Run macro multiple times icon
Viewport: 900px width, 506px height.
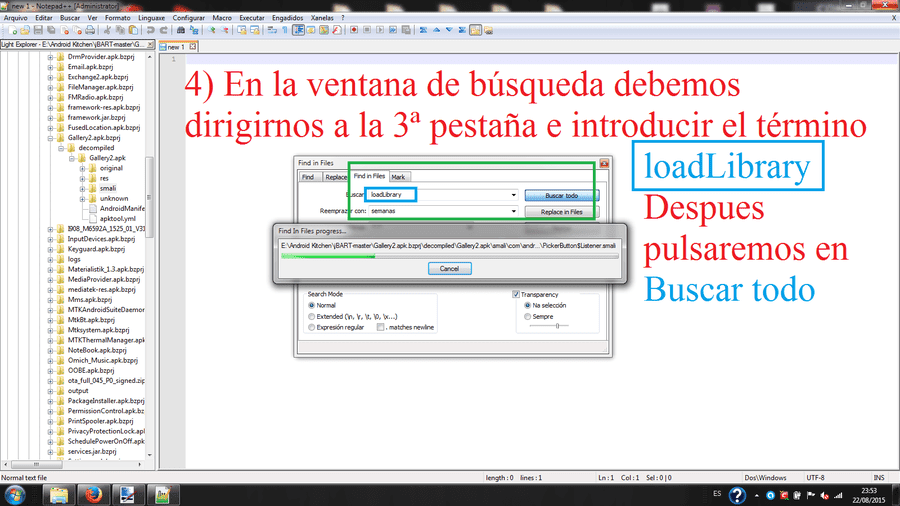click(393, 30)
